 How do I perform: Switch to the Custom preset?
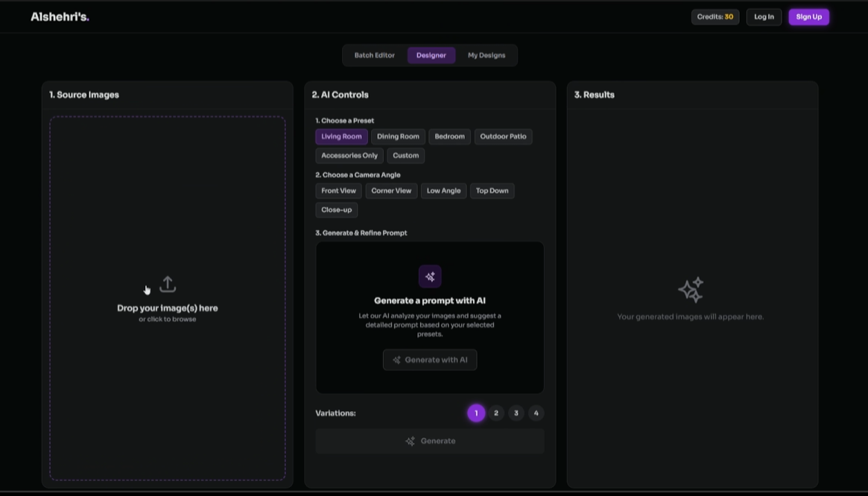coord(405,155)
